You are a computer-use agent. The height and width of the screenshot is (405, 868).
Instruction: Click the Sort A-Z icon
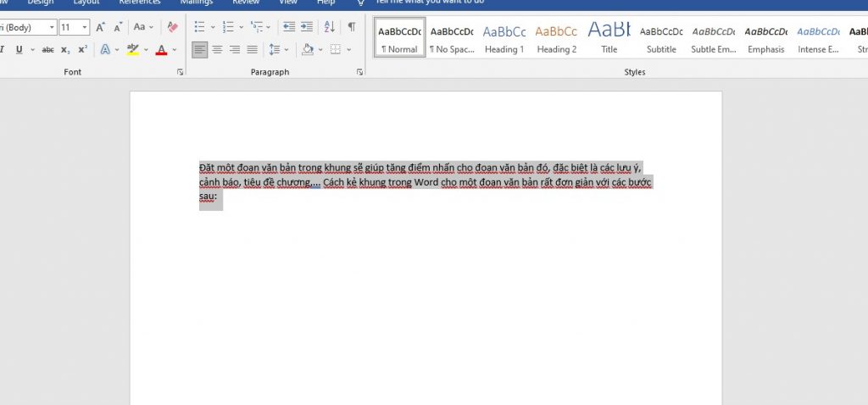tap(330, 28)
